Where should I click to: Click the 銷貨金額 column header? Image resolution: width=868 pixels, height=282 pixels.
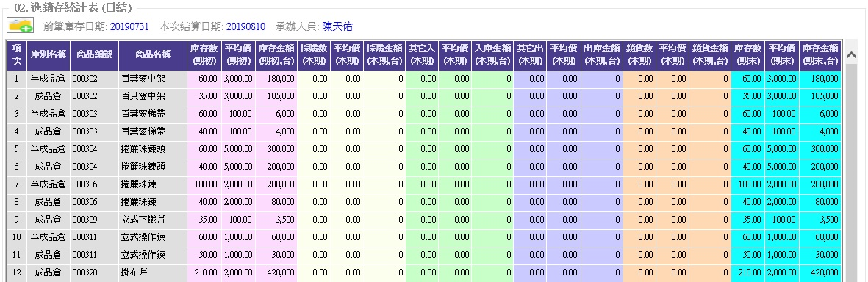point(710,55)
